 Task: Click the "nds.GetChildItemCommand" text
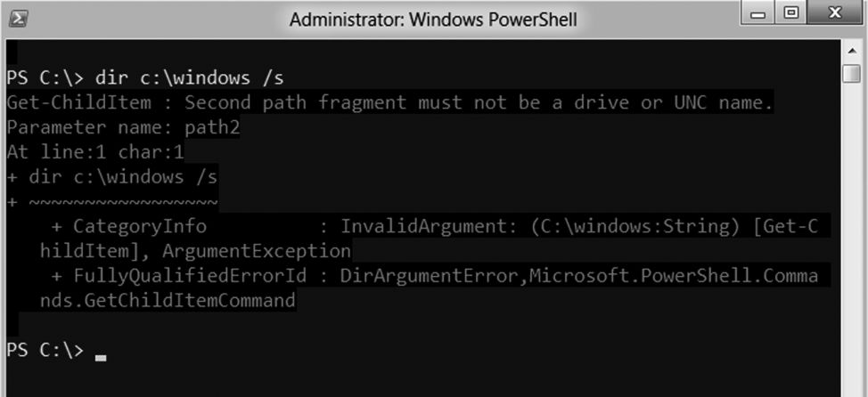(168, 301)
